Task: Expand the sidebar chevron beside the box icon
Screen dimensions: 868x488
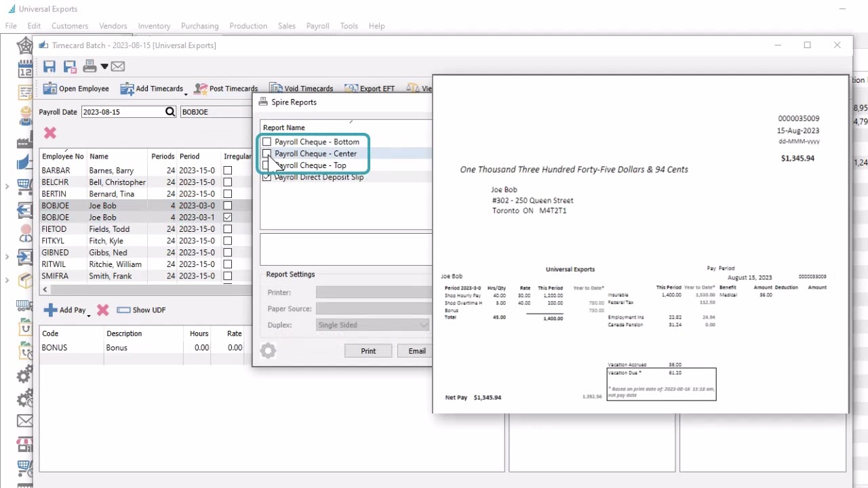Action: (x=7, y=280)
